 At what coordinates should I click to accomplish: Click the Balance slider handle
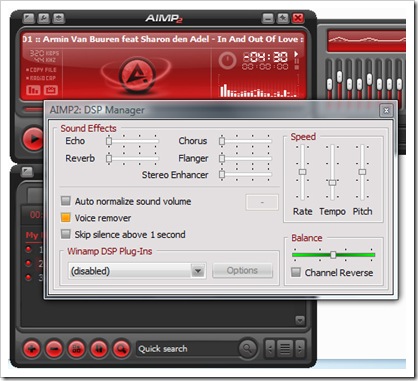333,255
